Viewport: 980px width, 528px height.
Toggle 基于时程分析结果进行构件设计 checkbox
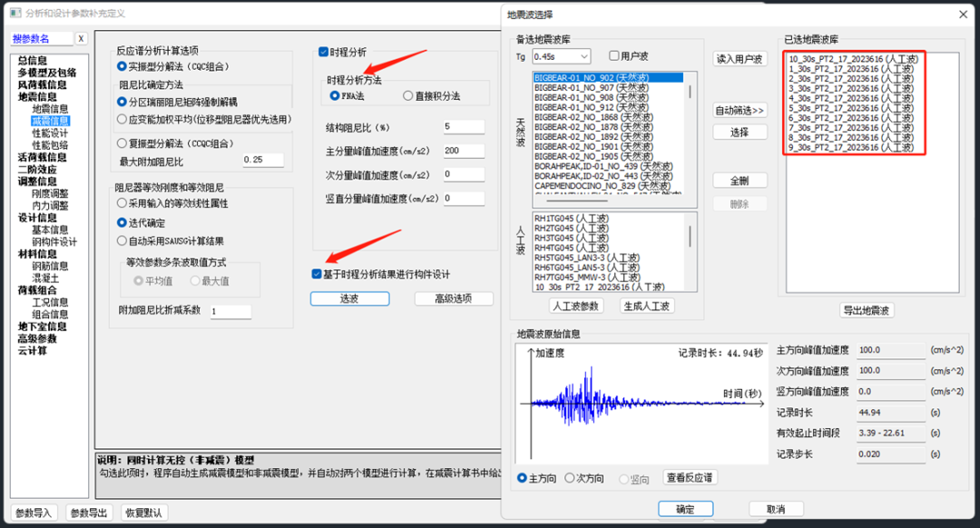[x=316, y=274]
